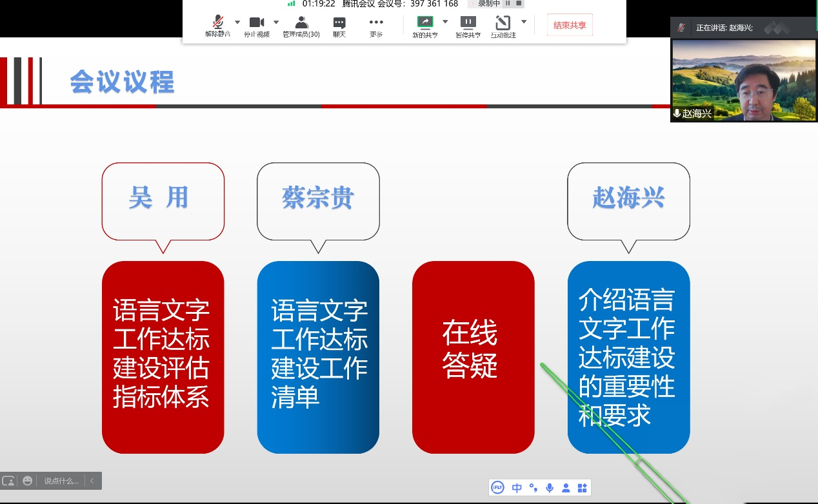
Task: Stop the recording with the square button
Action: pyautogui.click(x=519, y=3)
